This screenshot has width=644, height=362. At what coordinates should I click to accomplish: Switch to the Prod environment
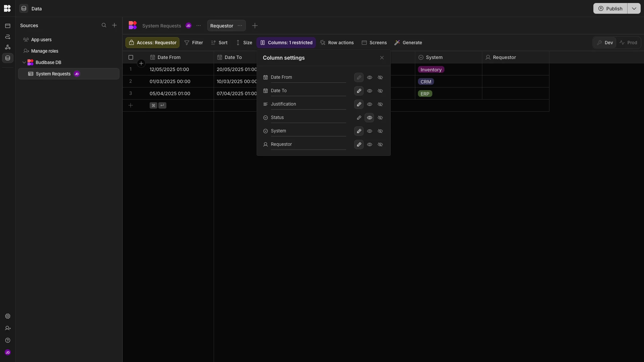628,43
